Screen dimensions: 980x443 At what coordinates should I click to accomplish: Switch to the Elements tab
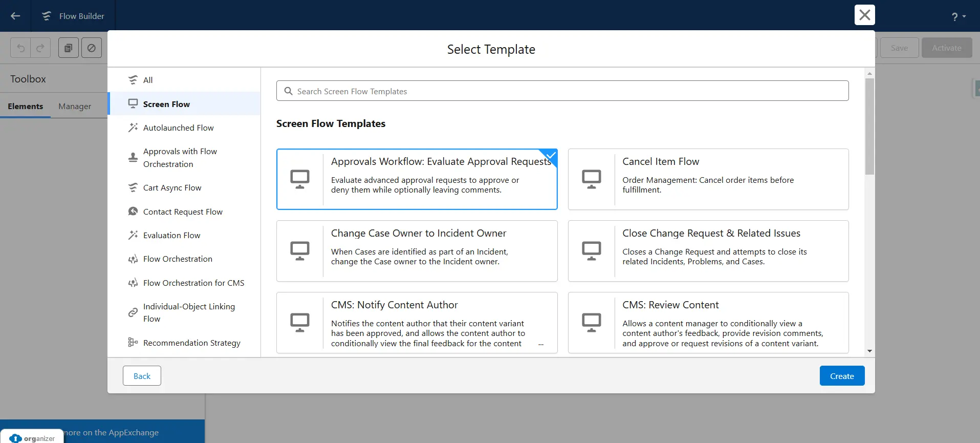[x=25, y=106]
